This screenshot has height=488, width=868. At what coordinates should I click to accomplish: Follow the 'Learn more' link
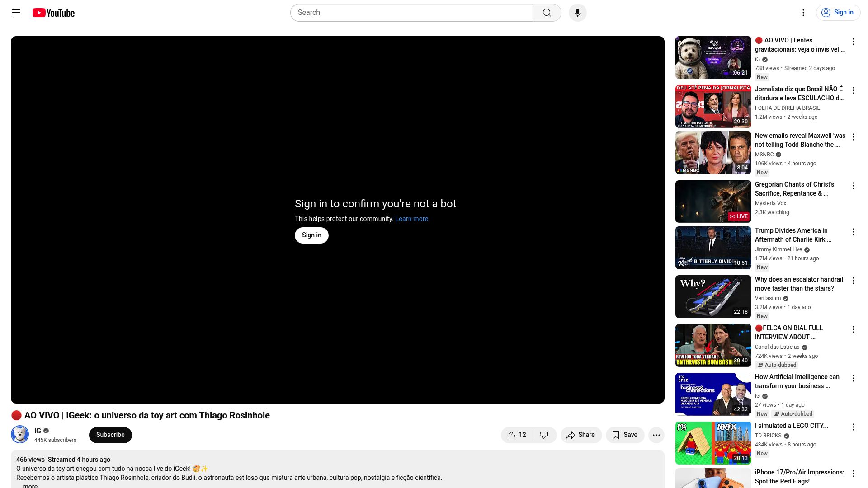tap(411, 219)
